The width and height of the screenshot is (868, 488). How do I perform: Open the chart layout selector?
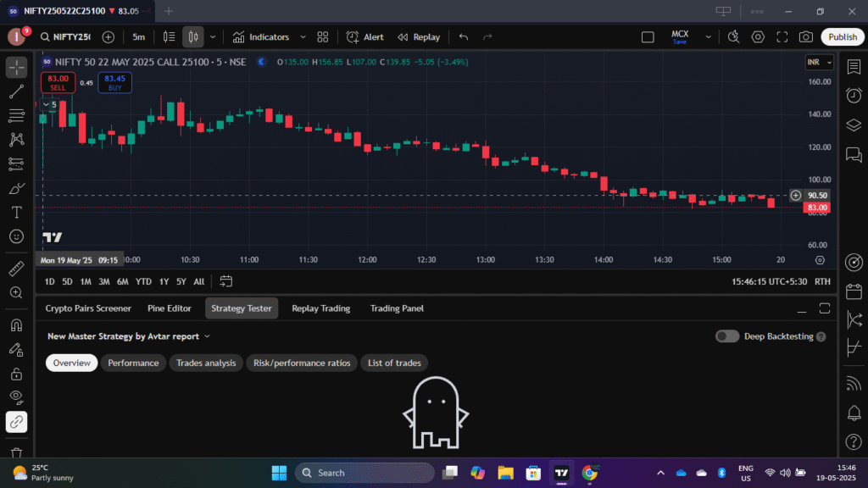(648, 37)
